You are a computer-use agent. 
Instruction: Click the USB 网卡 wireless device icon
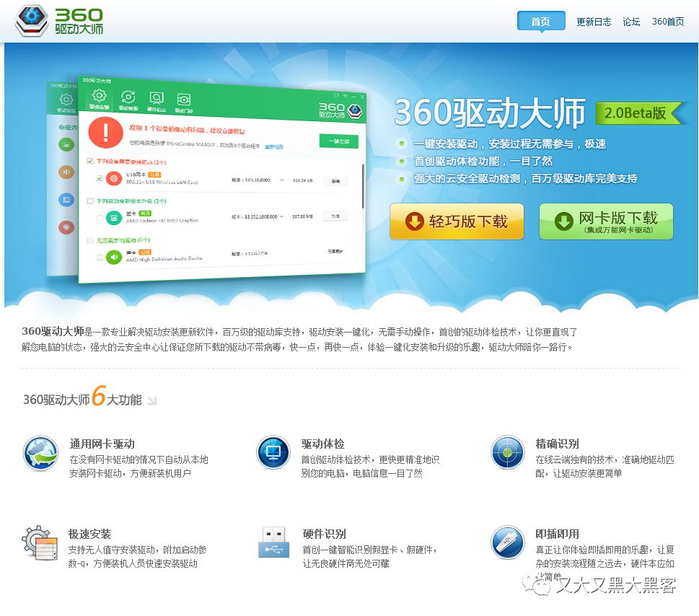113,177
